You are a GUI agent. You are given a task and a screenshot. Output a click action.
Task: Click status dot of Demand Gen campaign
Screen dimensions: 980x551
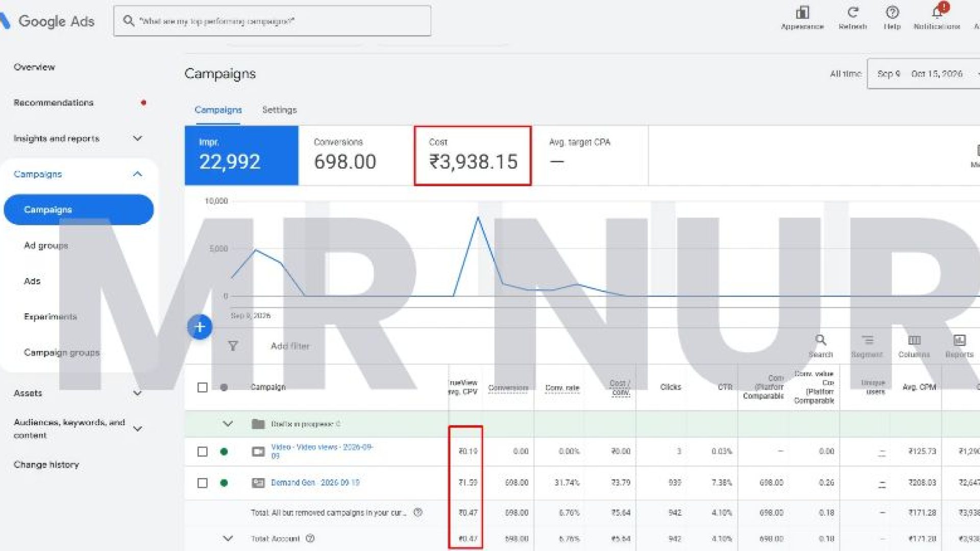224,483
